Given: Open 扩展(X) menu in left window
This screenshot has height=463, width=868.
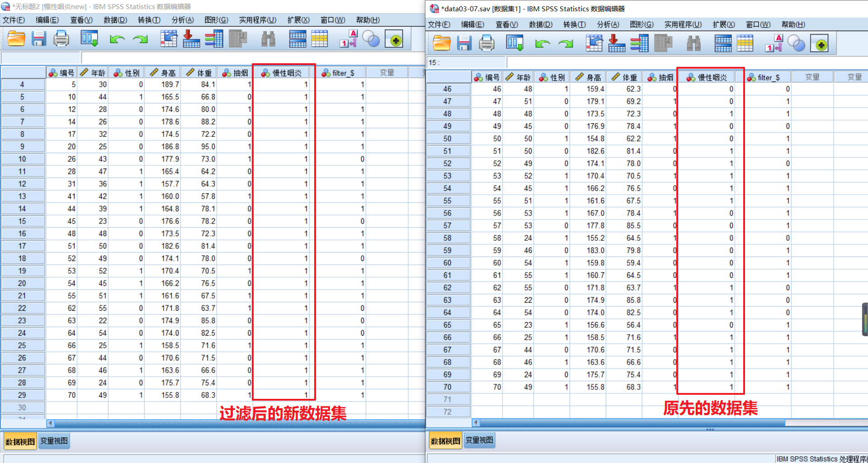Looking at the screenshot, I should coord(298,20).
